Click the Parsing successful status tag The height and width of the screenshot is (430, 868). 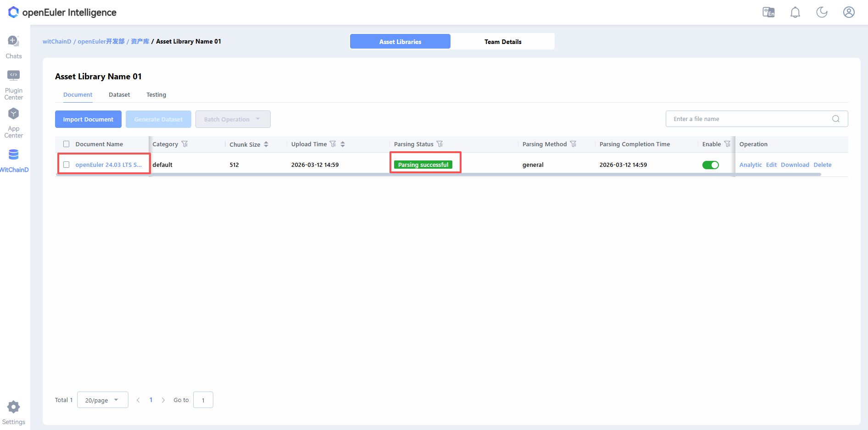pyautogui.click(x=423, y=165)
